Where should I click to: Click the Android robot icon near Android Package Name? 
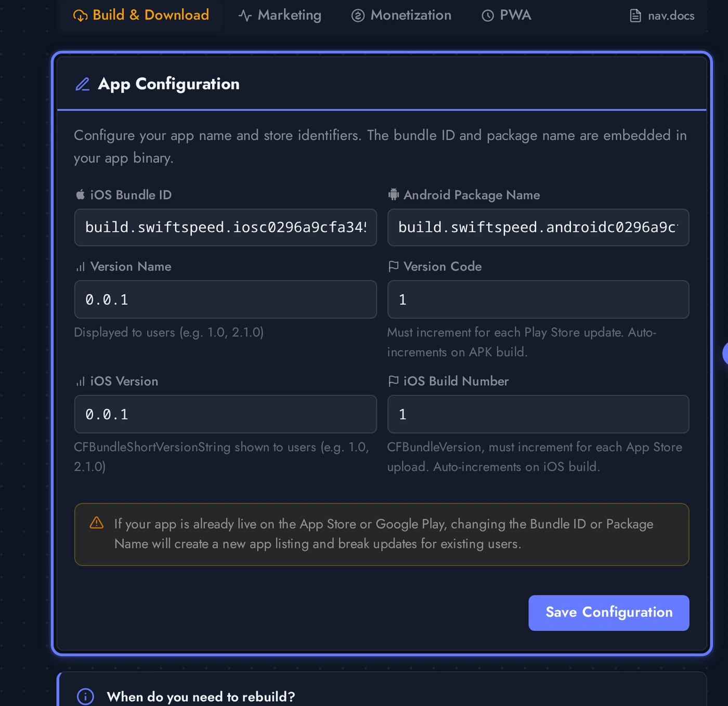[x=393, y=194]
